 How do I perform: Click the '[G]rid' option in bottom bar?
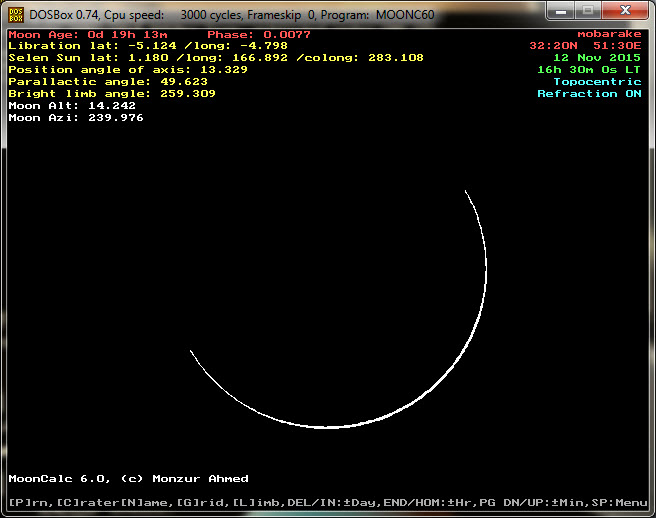[x=200, y=503]
